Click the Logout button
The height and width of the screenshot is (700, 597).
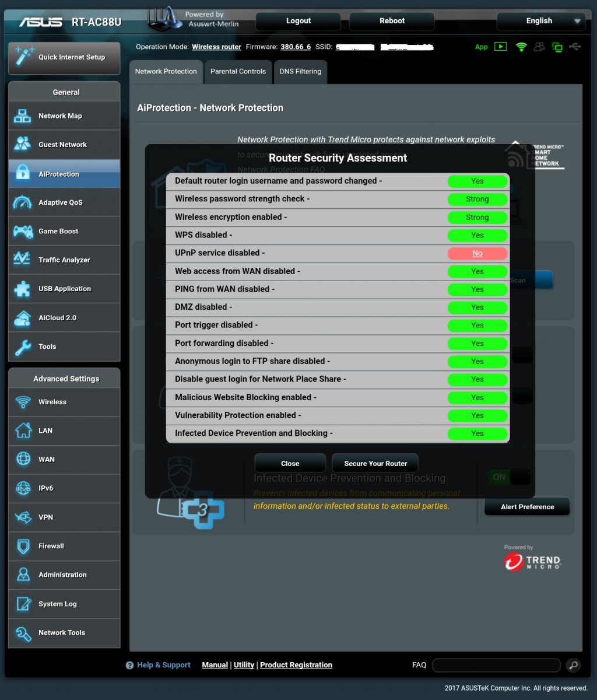coord(298,21)
